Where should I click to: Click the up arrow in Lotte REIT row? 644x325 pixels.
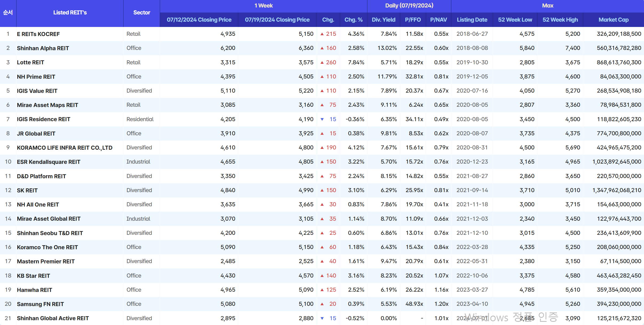pyautogui.click(x=322, y=62)
